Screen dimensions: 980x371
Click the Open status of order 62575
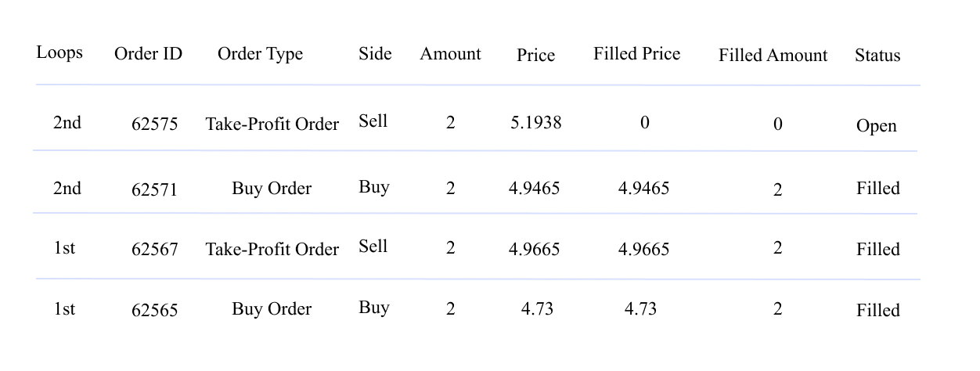(876, 126)
